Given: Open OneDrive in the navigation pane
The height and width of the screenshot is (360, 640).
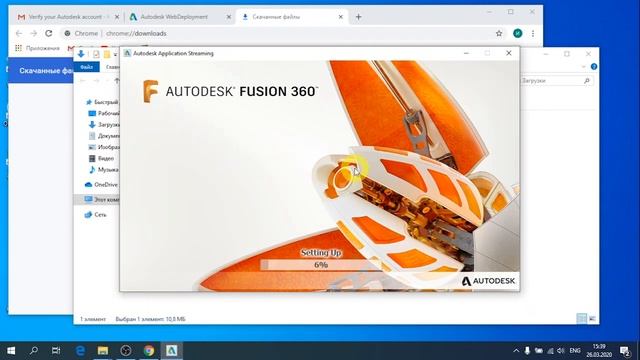Looking at the screenshot, I should [101, 184].
